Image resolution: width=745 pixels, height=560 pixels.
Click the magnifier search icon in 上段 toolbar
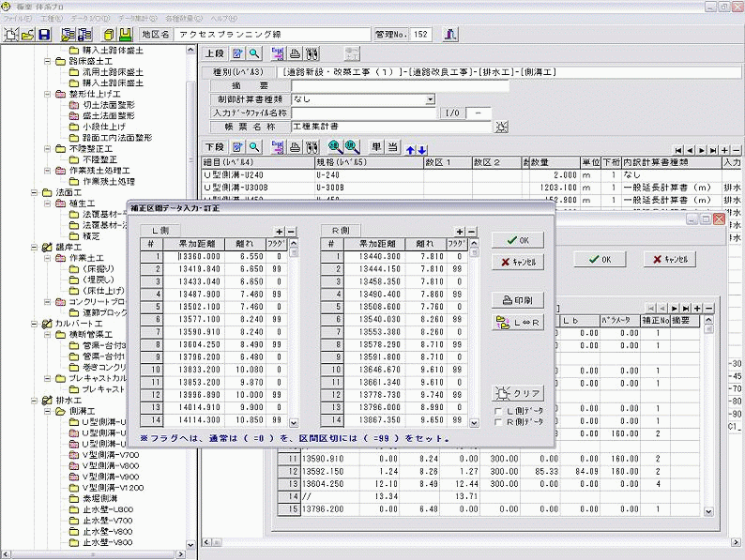click(x=253, y=53)
